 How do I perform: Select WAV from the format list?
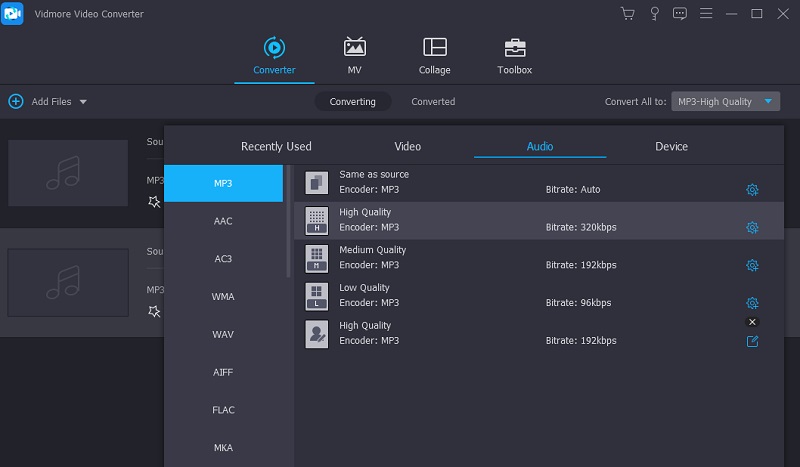(x=223, y=334)
